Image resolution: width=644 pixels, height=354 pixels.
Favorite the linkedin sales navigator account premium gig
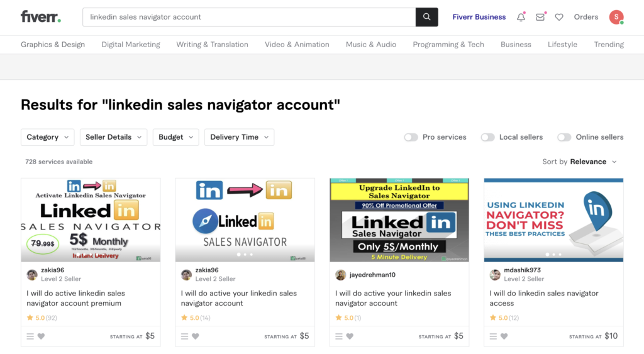pyautogui.click(x=41, y=336)
